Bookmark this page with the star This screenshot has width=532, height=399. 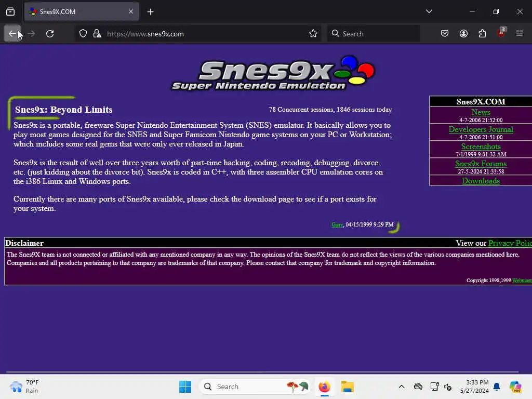click(x=313, y=34)
